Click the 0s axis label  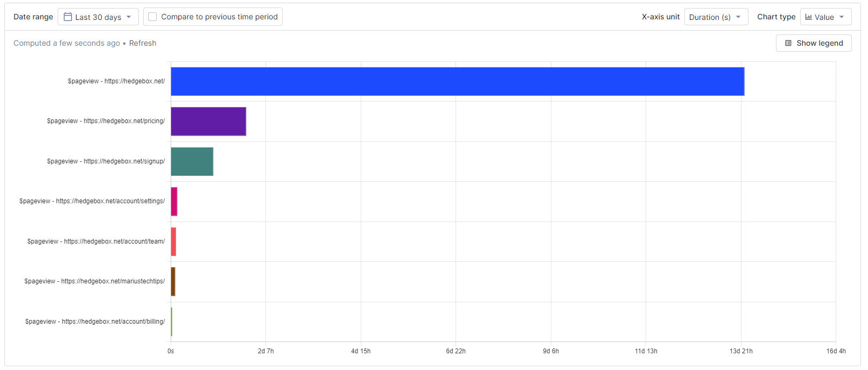click(171, 351)
